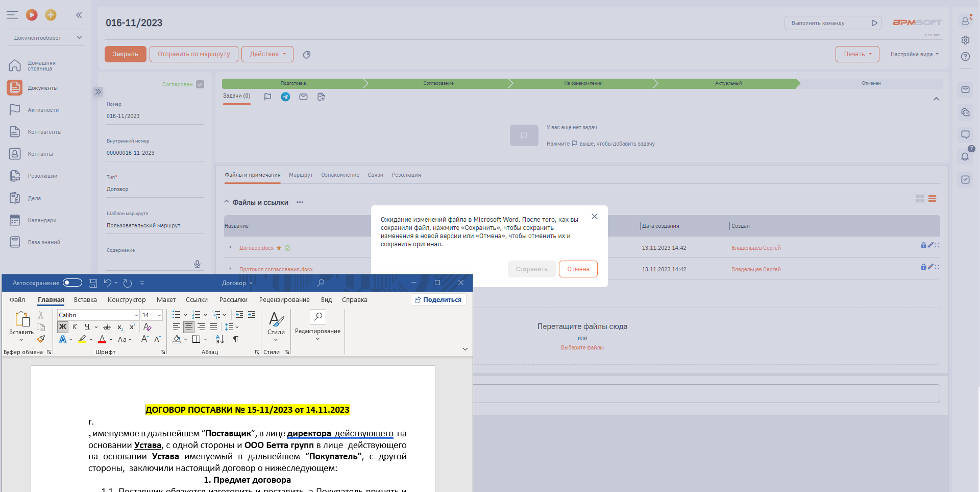Click the Закрыть button
This screenshot has height=492, width=980.
126,54
